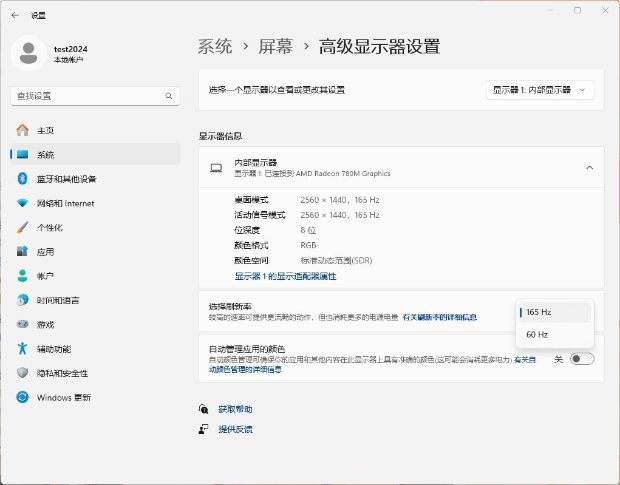The height and width of the screenshot is (485, 620).
Task: Click the Windows 更新 sync icon
Action: (23, 397)
